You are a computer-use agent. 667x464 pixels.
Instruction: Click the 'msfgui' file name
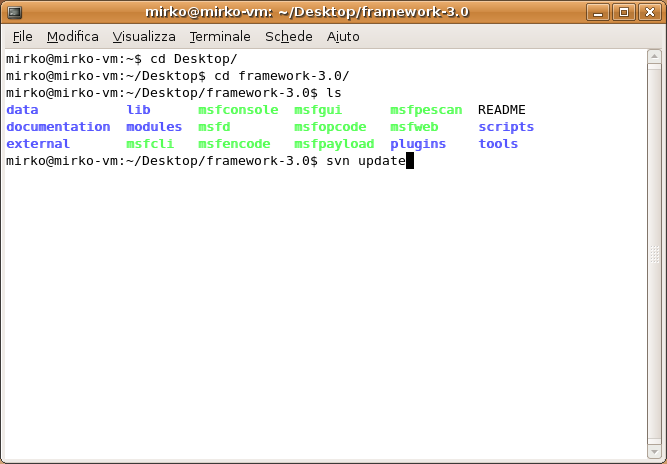[318, 110]
